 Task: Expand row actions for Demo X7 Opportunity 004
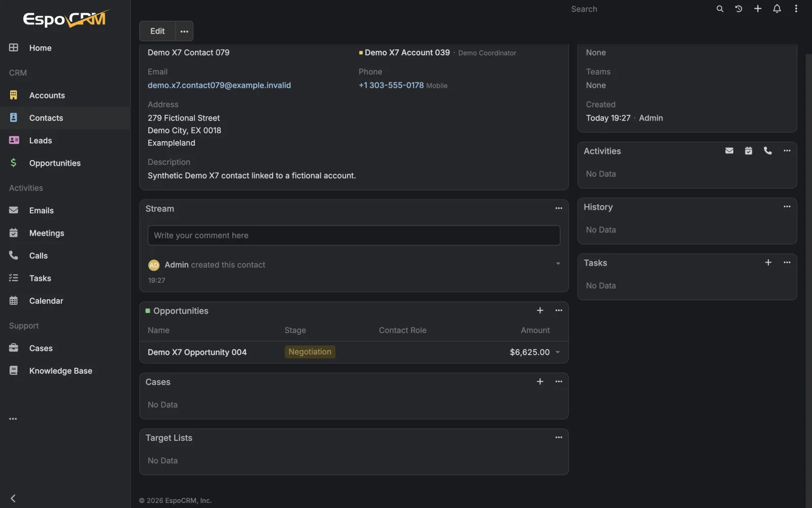(558, 352)
